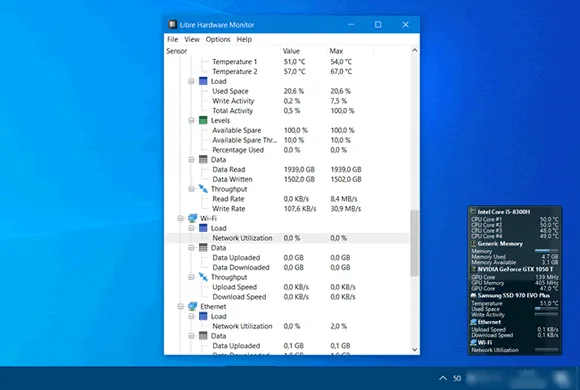Screen dimensions: 580x390
Task: Click the Load icon in the Ethernet section
Action: (x=203, y=316)
